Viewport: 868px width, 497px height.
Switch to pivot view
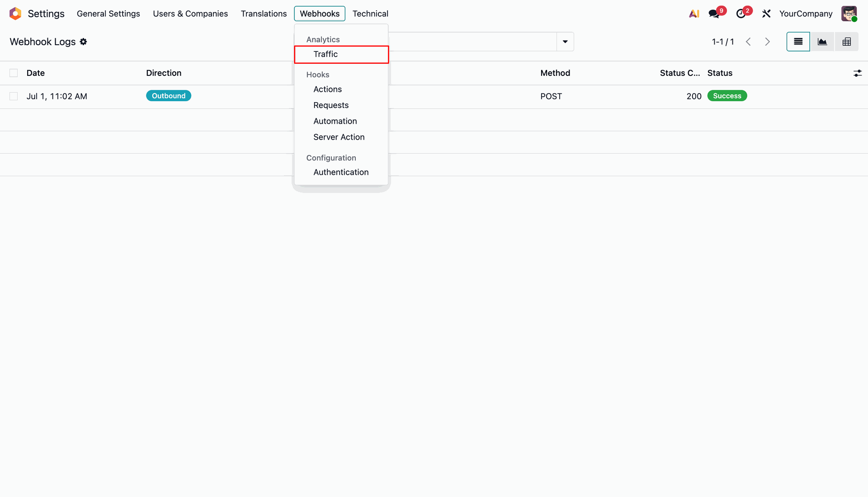tap(847, 42)
